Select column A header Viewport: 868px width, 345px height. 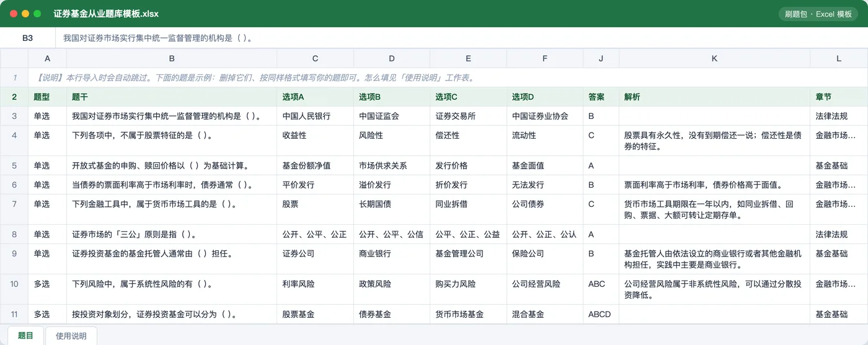pyautogui.click(x=47, y=58)
